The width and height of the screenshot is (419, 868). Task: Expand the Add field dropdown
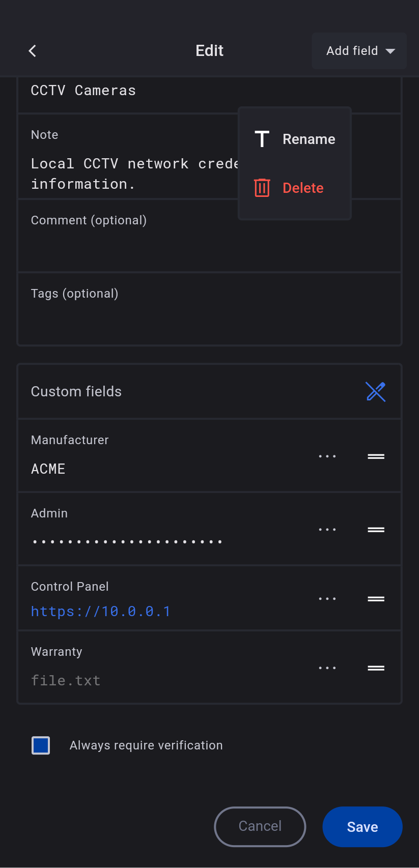pyautogui.click(x=359, y=51)
